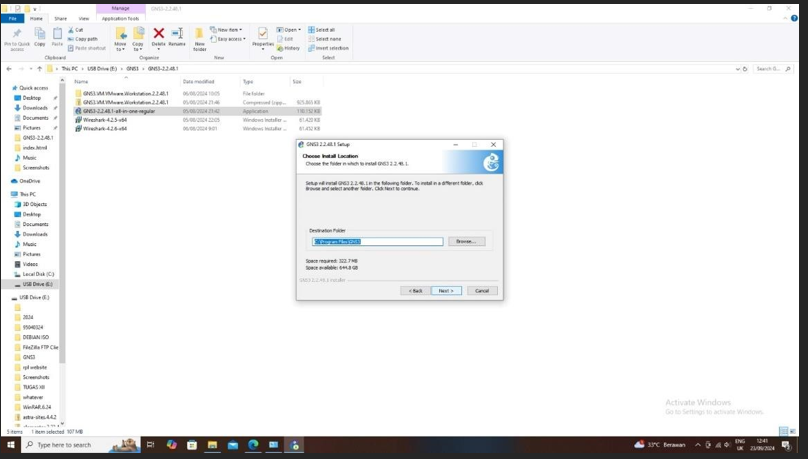
Task: Open the notification center icon
Action: pyautogui.click(x=786, y=445)
